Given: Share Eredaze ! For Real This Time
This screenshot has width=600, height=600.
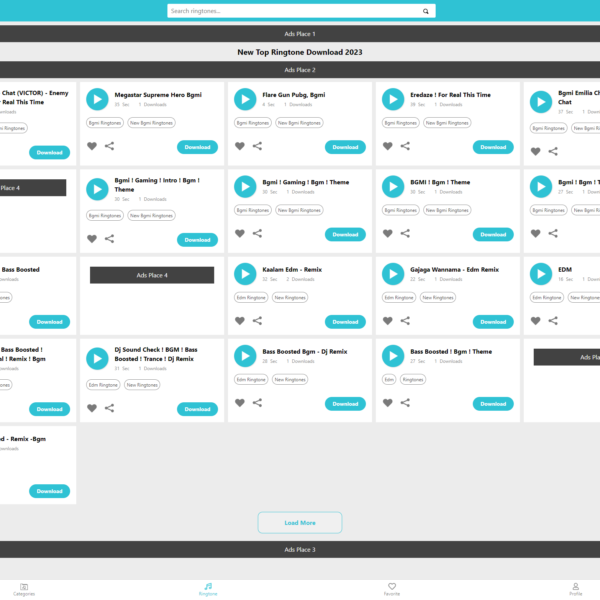Looking at the screenshot, I should 405,146.
